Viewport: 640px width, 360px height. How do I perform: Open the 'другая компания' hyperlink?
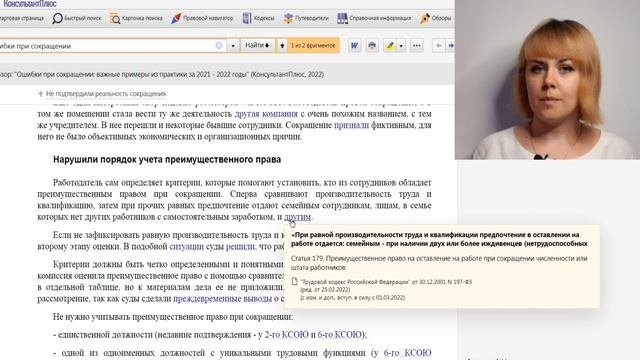pos(266,114)
